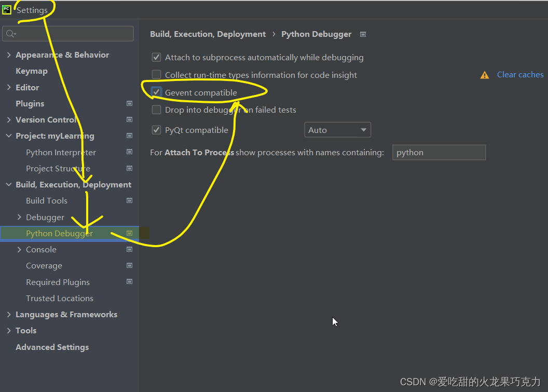The image size is (548, 392).
Task: Click Build, Execution, Deployment breadcrumb
Action: click(x=208, y=34)
